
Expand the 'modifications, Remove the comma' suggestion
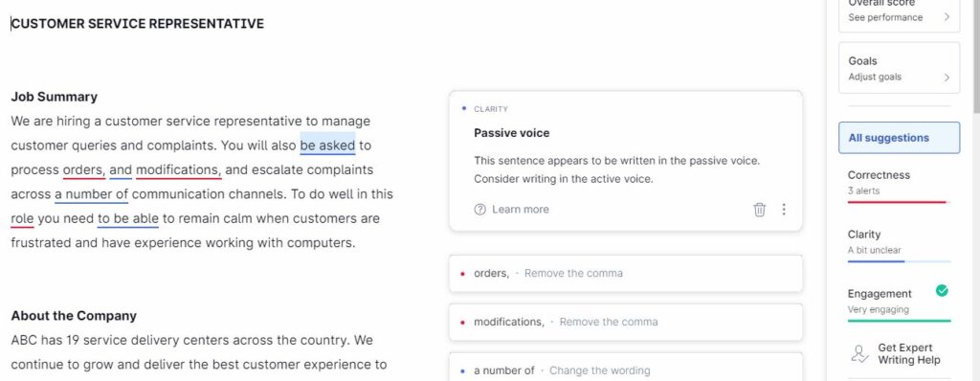pos(626,323)
